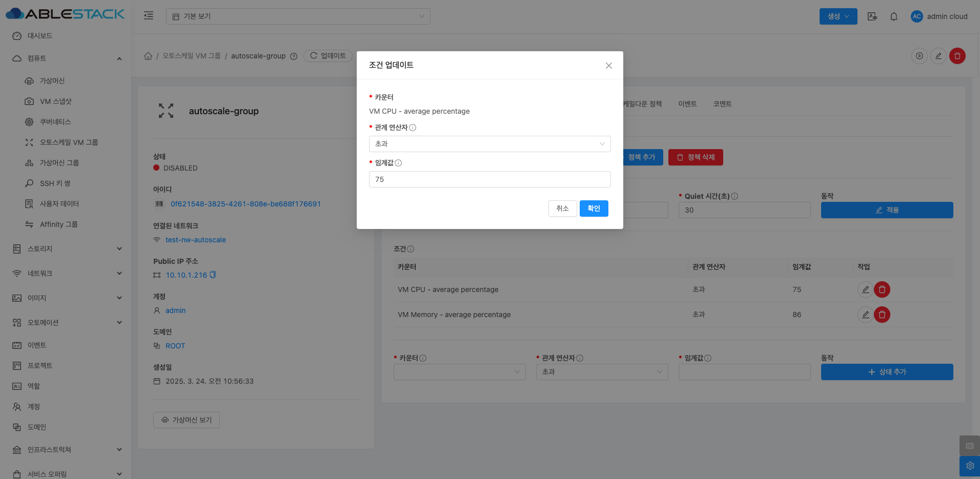
Task: Click the home breadcrumb icon
Action: (x=148, y=56)
